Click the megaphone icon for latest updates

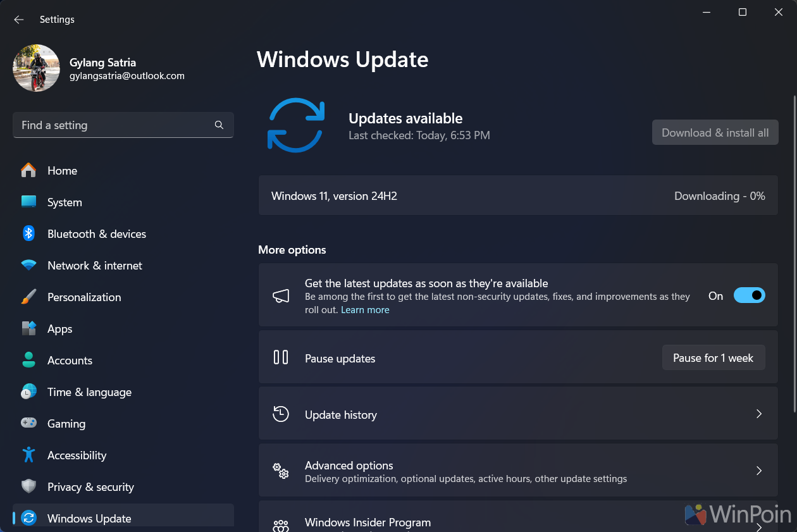[x=281, y=295]
